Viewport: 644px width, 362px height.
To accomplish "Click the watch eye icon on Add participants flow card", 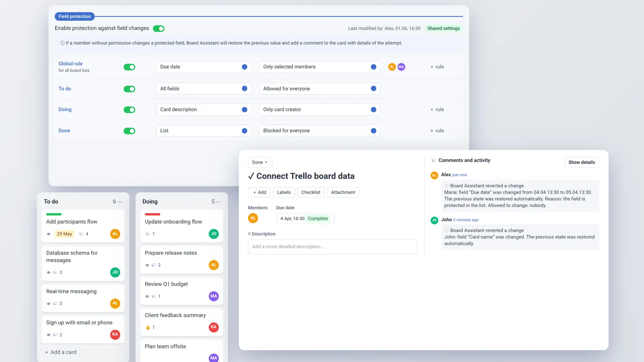I will tap(49, 234).
